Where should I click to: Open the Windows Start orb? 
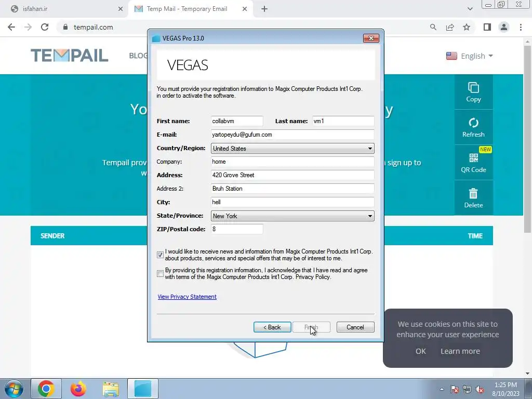14,389
